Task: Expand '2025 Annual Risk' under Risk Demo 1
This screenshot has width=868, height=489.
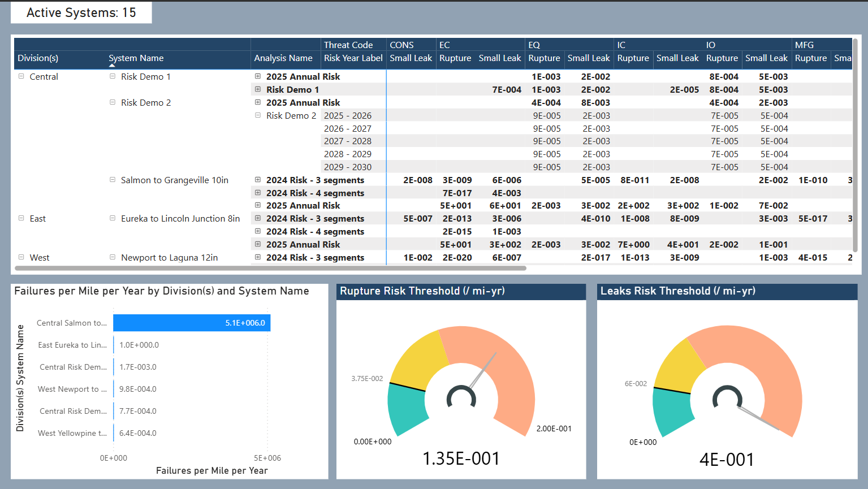Action: click(258, 76)
